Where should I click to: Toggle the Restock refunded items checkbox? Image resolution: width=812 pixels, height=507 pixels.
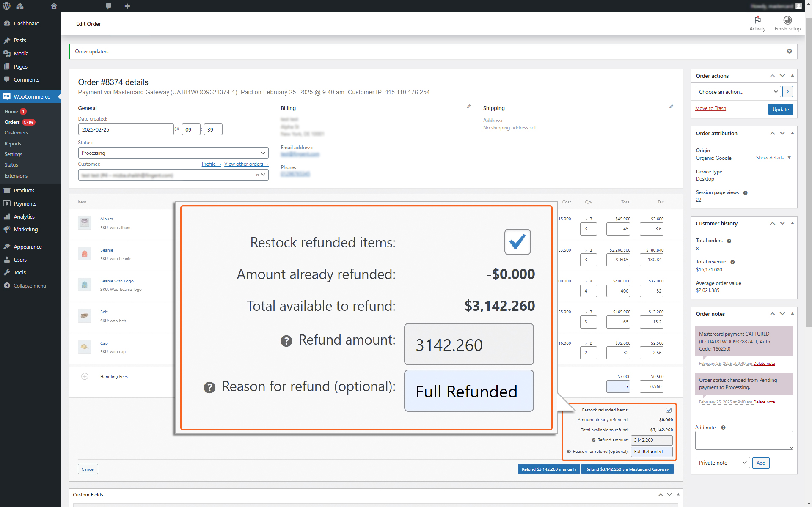click(x=669, y=410)
